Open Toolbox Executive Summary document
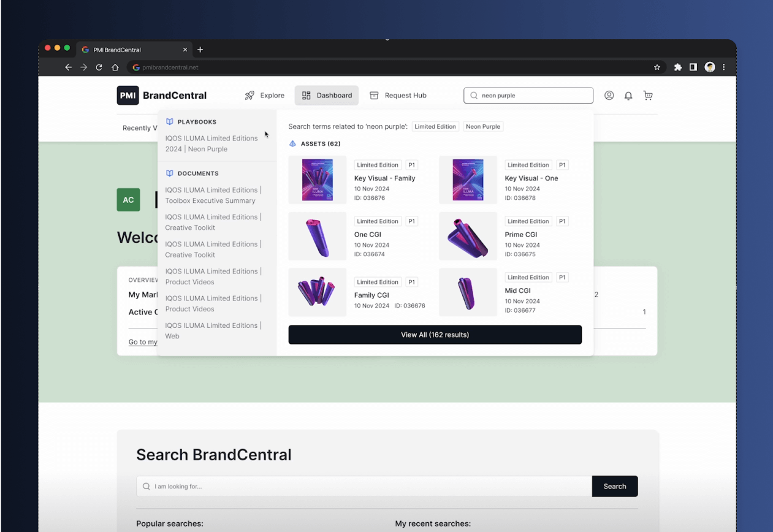The image size is (773, 532). point(213,196)
